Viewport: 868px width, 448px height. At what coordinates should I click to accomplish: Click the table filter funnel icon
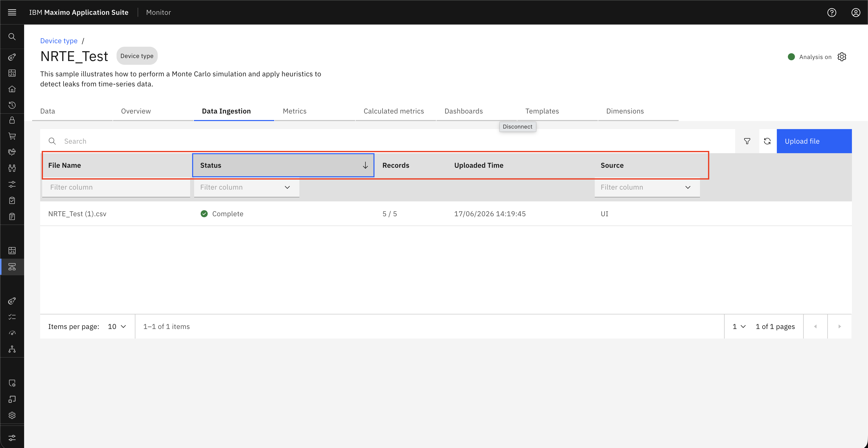[x=747, y=141]
